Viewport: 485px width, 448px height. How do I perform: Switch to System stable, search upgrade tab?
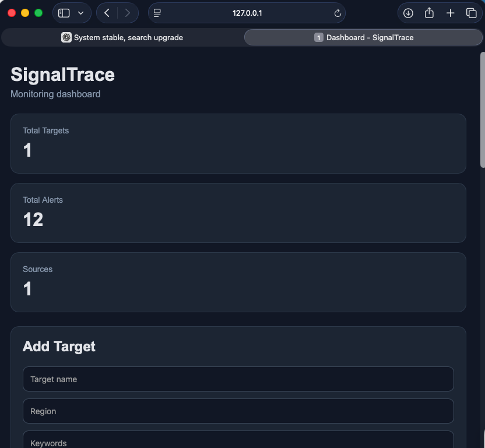click(x=122, y=37)
